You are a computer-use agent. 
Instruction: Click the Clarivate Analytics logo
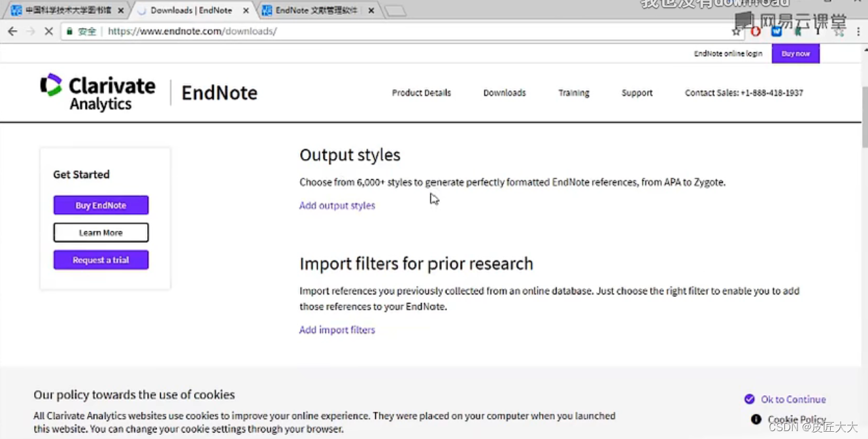pos(98,92)
